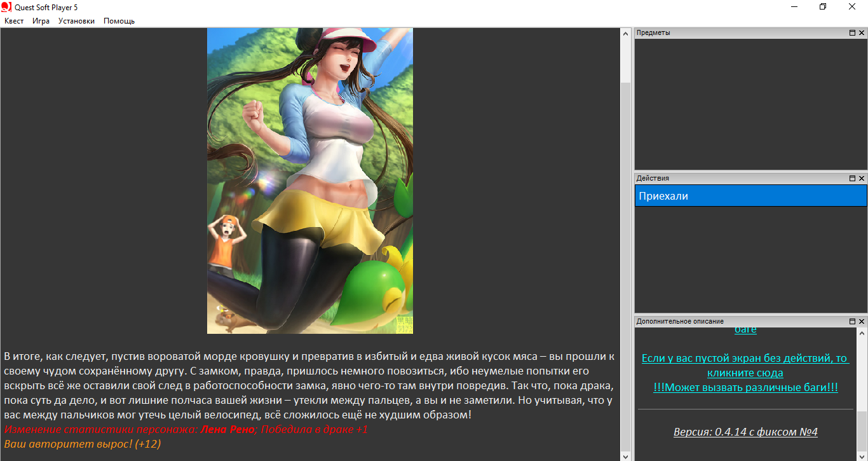
Task: Maximize the Дополнительное описание panel
Action: (x=852, y=322)
